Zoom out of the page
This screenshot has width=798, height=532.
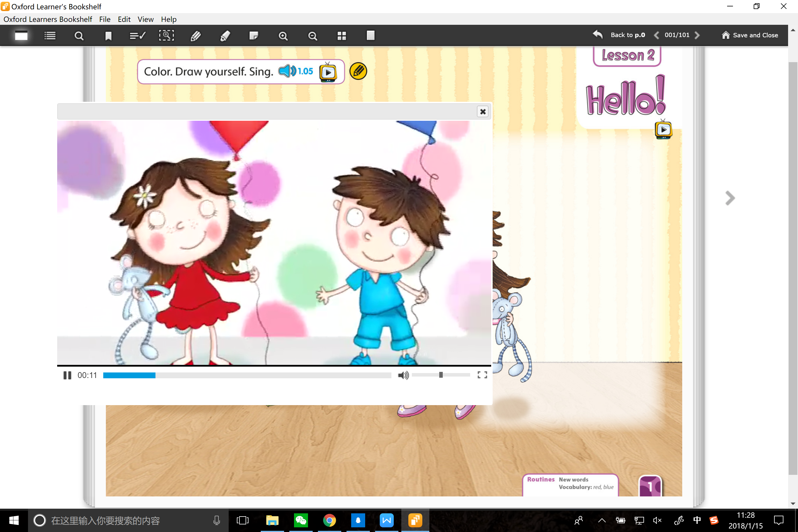pyautogui.click(x=312, y=36)
